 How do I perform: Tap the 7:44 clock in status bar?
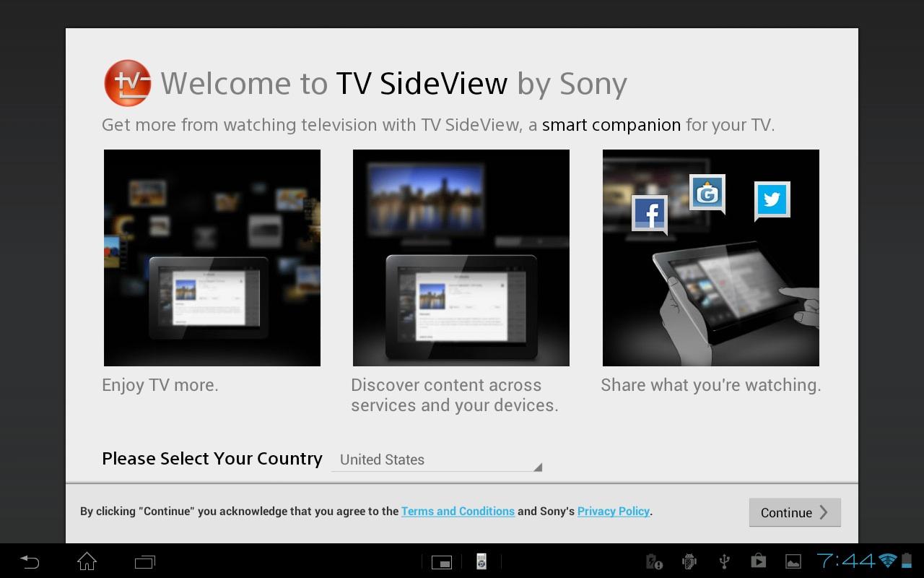(x=846, y=561)
